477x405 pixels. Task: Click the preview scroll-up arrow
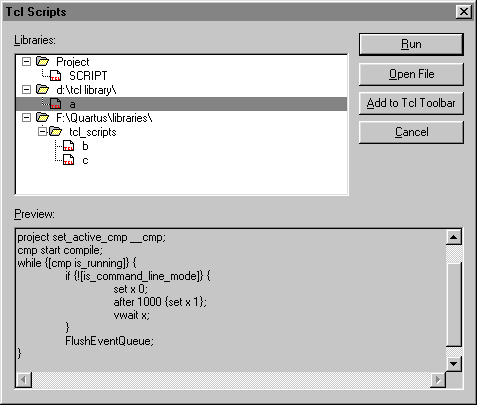pyautogui.click(x=453, y=237)
